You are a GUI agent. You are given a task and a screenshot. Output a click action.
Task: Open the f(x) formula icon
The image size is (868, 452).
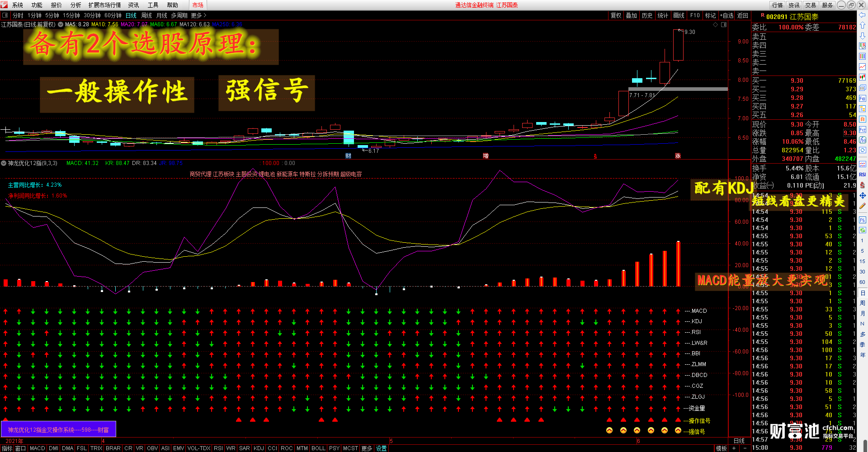[862, 140]
